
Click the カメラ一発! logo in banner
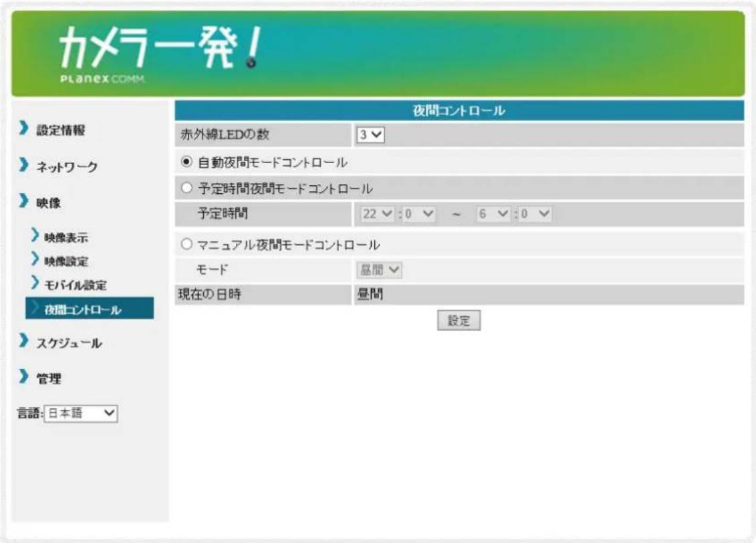tap(160, 47)
